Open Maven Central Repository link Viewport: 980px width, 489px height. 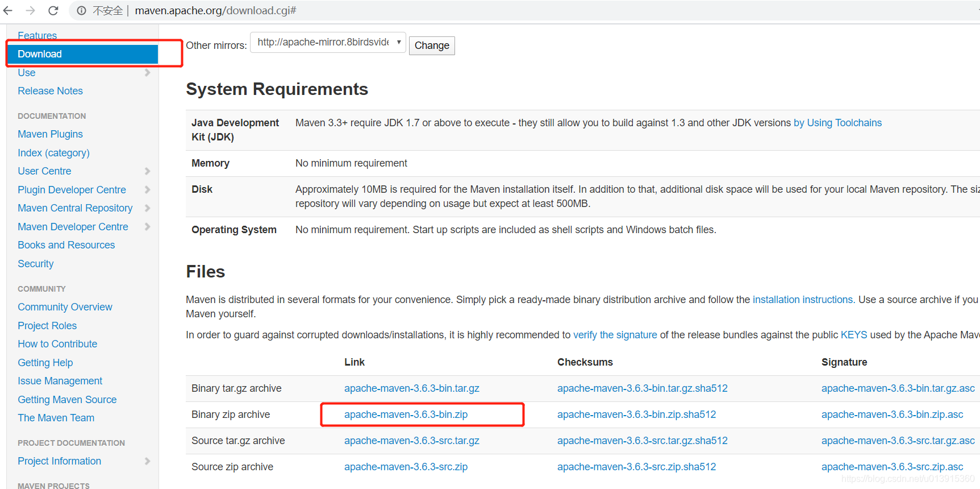click(75, 208)
